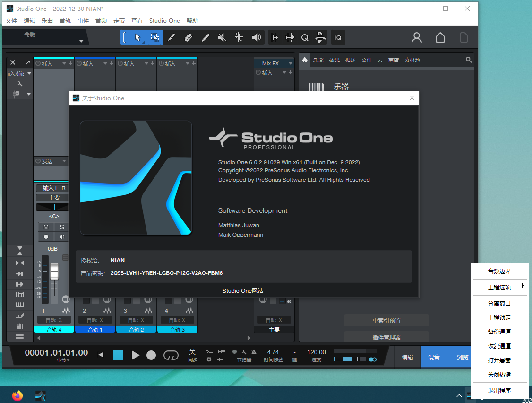Open the Studio One网站 link

point(243,291)
